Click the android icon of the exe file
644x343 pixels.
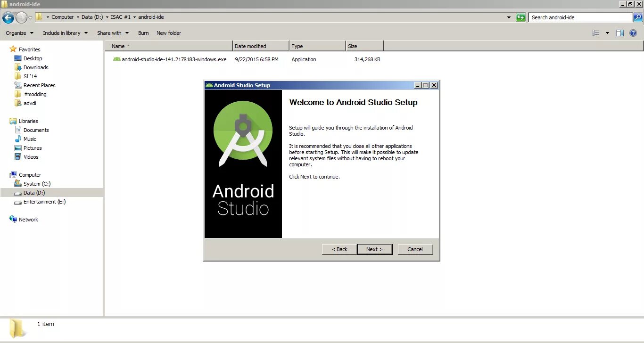(x=116, y=59)
